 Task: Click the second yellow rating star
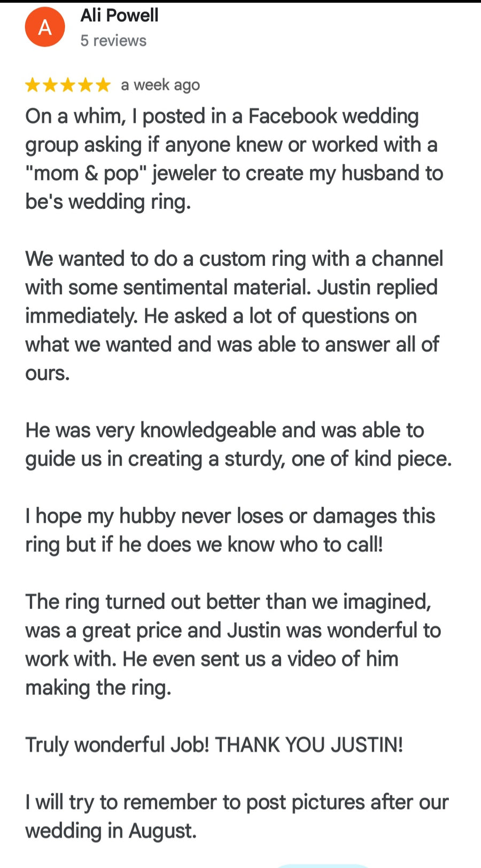[50, 85]
